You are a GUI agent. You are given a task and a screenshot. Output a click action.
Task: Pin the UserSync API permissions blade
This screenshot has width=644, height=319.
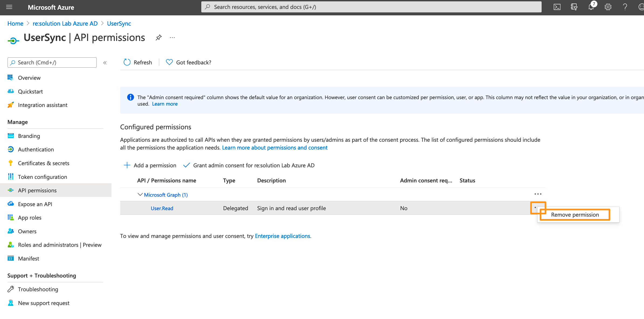point(159,38)
